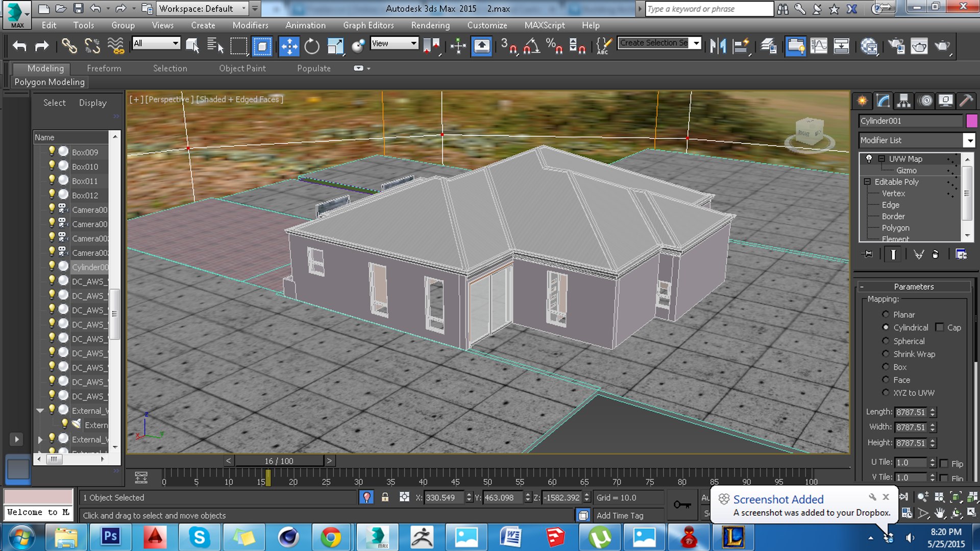Switch to the Hierarchy command panel
This screenshot has height=551, width=980.
pos(903,101)
